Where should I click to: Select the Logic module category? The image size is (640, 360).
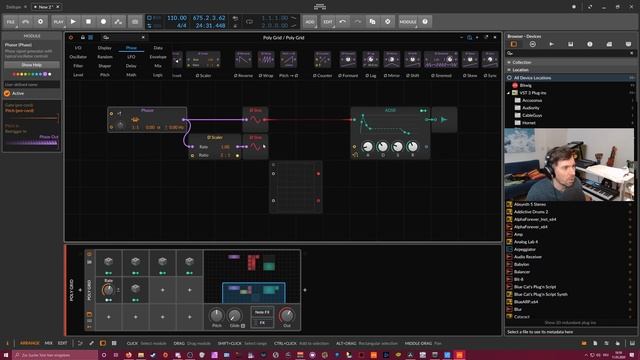[x=158, y=75]
